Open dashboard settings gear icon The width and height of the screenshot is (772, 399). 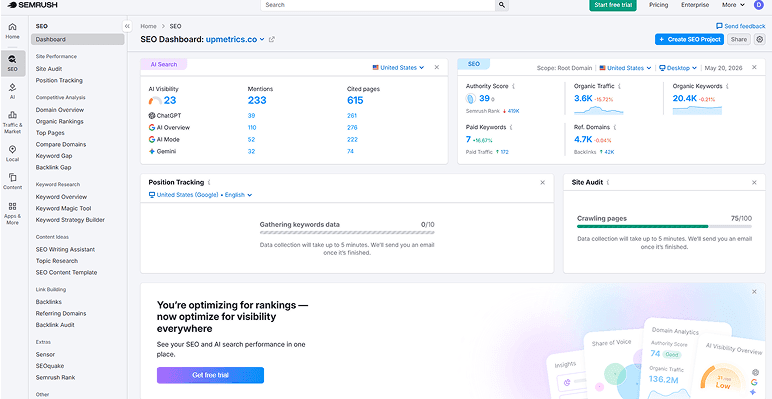click(760, 39)
